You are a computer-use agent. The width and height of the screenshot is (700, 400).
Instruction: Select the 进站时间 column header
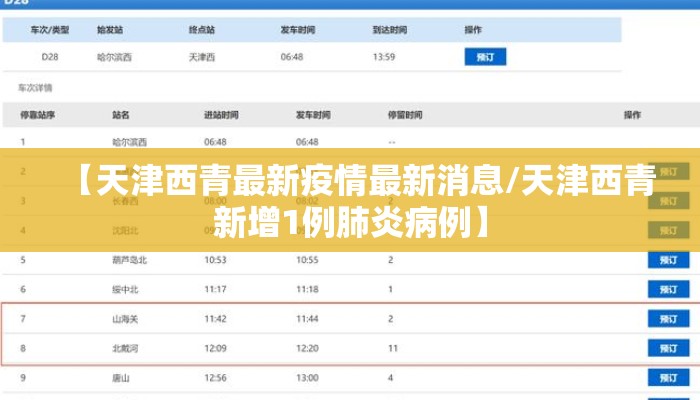pyautogui.click(x=220, y=116)
